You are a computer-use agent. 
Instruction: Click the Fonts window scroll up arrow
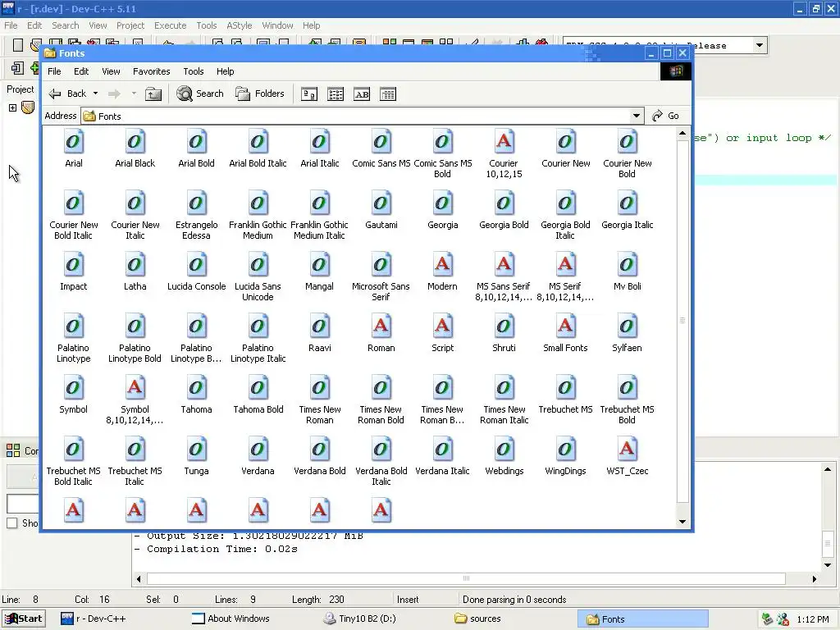682,134
